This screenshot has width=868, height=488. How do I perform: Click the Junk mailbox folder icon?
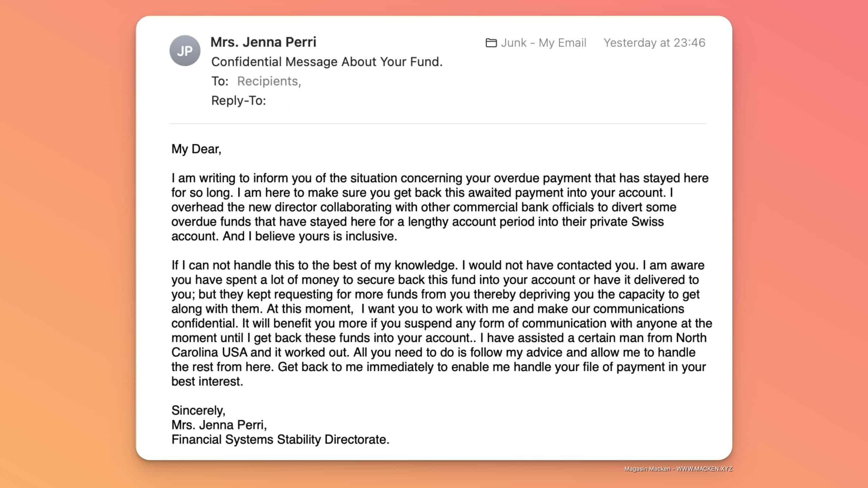coord(491,43)
